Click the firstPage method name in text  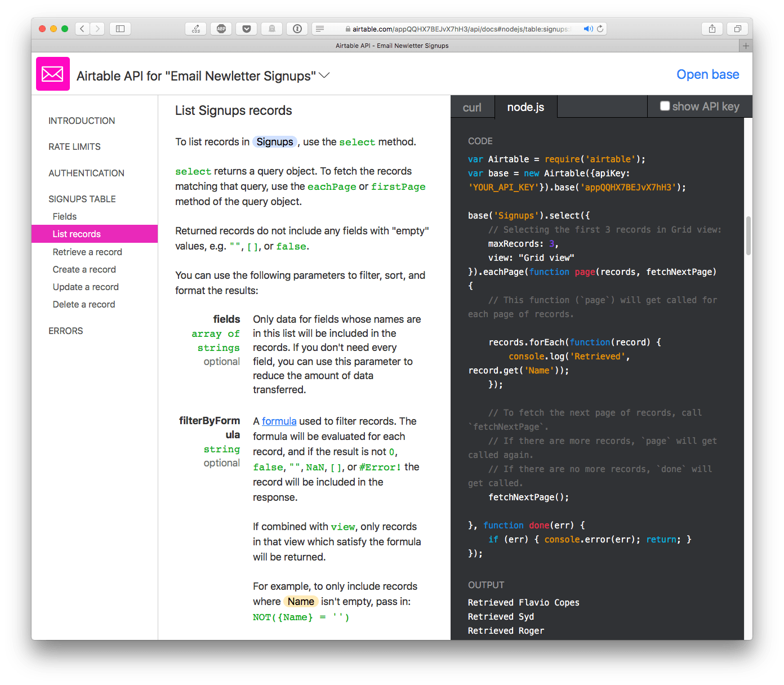point(398,186)
